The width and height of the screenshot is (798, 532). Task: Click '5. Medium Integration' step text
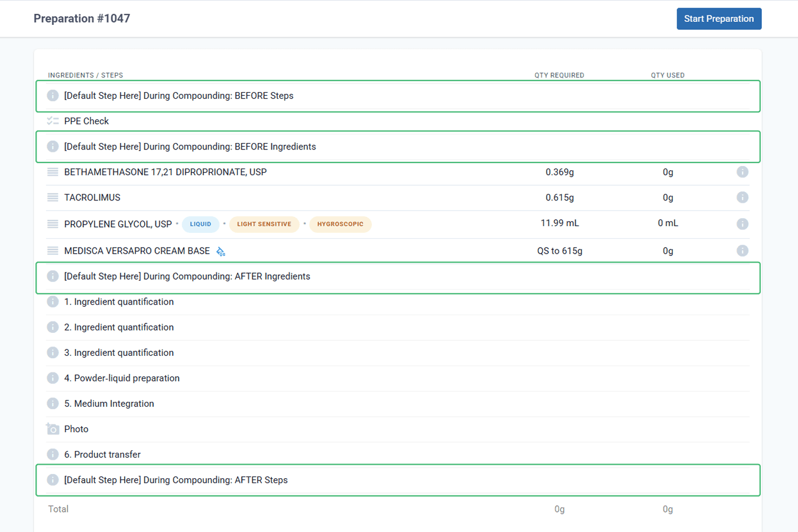(109, 403)
